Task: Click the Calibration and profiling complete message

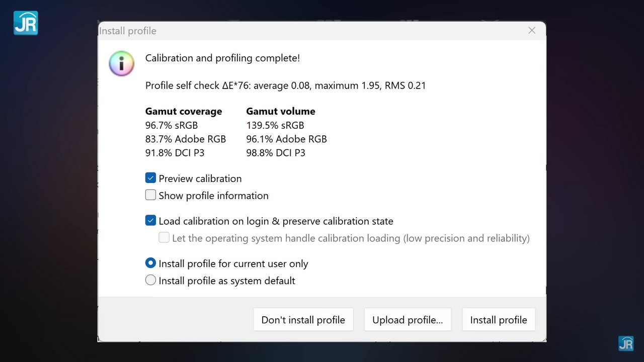Action: [x=222, y=58]
